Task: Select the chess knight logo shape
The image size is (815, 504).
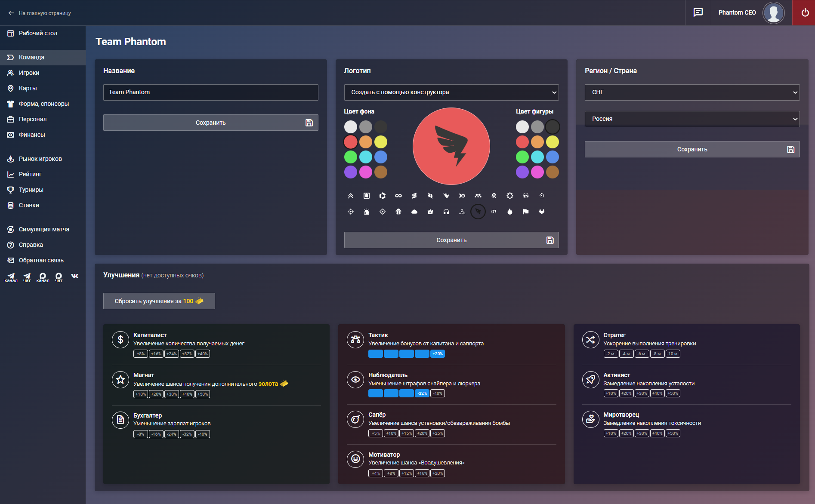Action: pos(542,196)
